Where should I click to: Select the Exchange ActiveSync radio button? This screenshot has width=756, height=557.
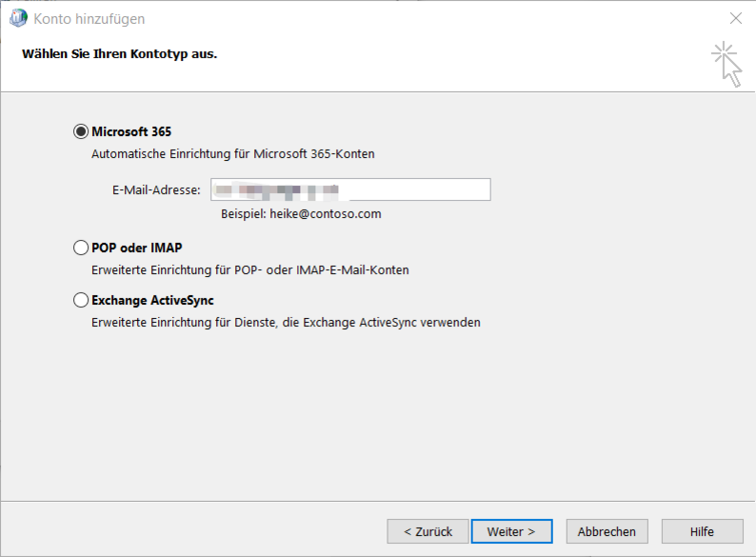[81, 300]
